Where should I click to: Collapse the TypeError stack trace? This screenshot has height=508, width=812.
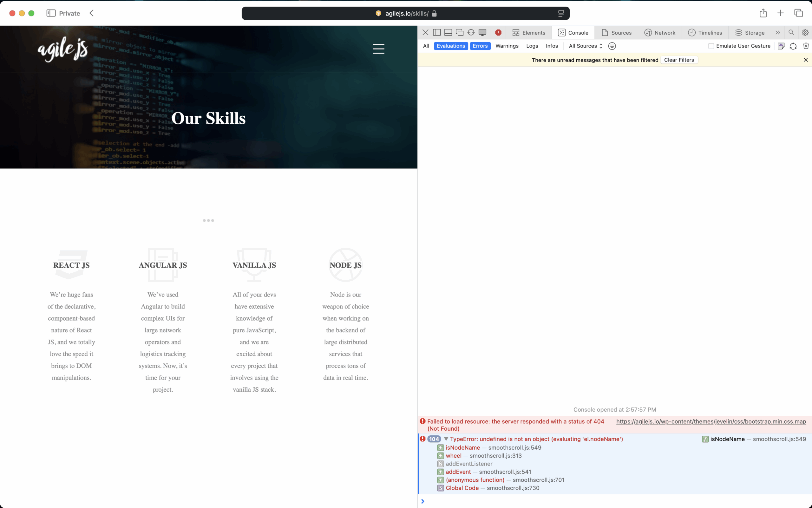point(446,439)
